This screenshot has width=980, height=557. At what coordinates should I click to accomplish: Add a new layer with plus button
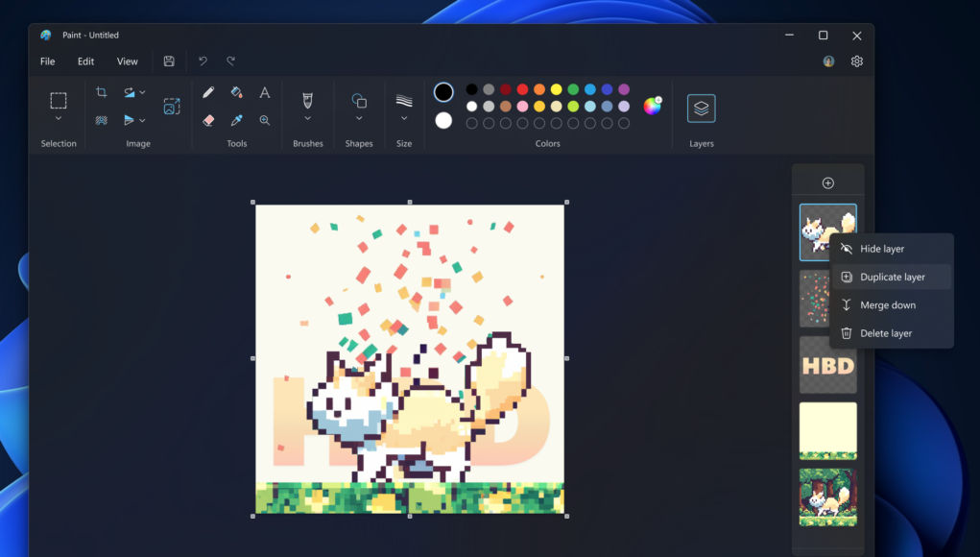[x=828, y=183]
